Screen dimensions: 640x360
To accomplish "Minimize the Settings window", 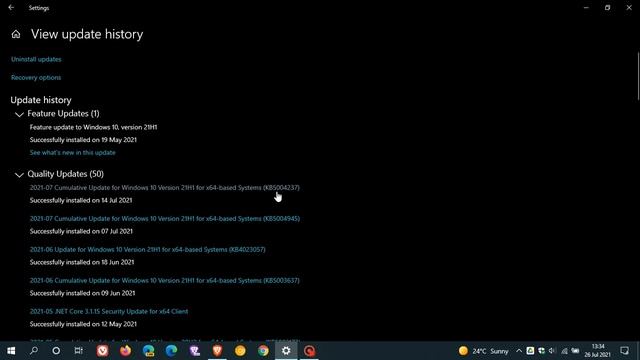I will coord(586,7).
